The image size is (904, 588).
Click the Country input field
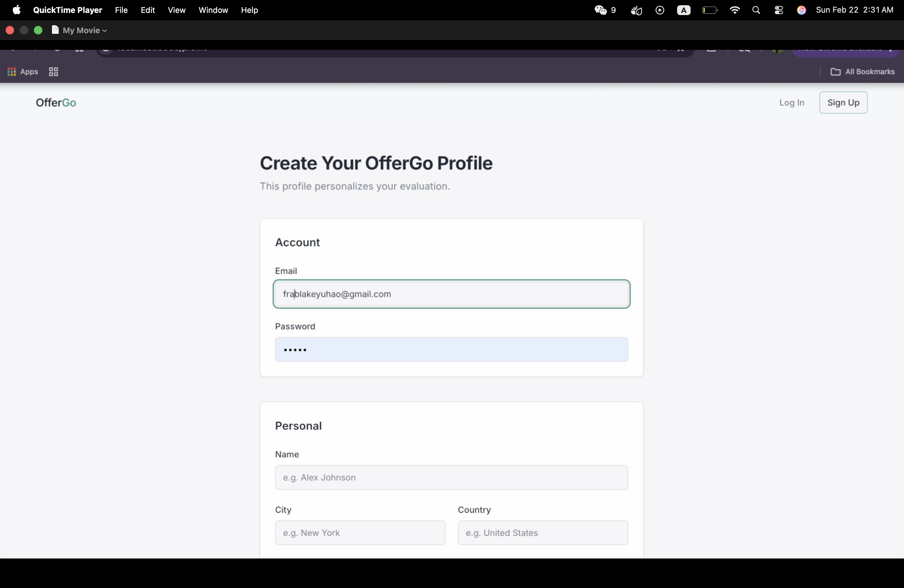pos(542,533)
